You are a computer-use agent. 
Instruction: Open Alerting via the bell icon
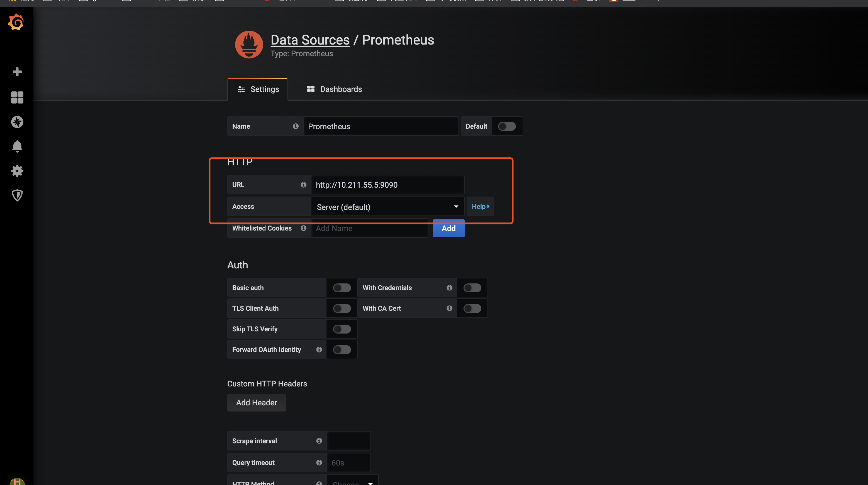click(x=17, y=146)
